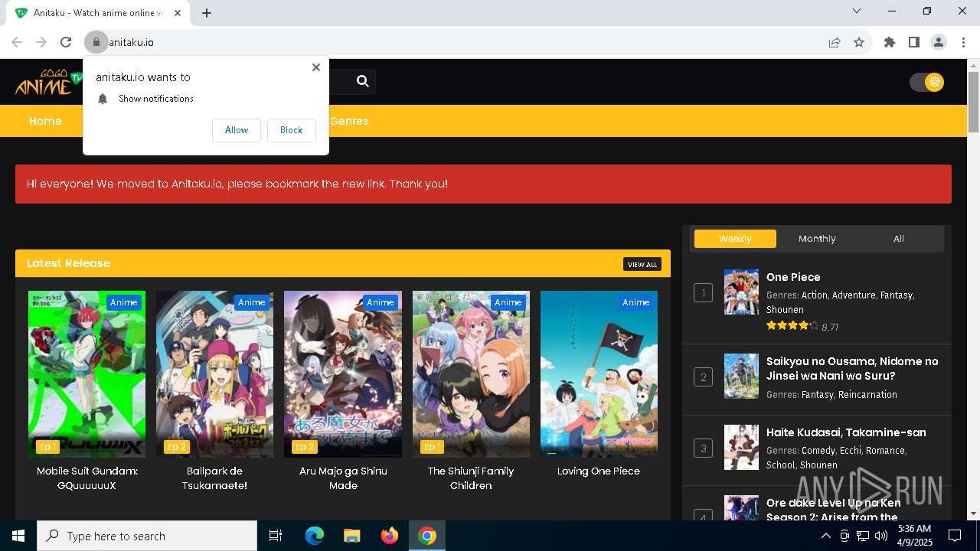This screenshot has height=551, width=980.
Task: Open File Explorer from taskbar
Action: tap(352, 536)
